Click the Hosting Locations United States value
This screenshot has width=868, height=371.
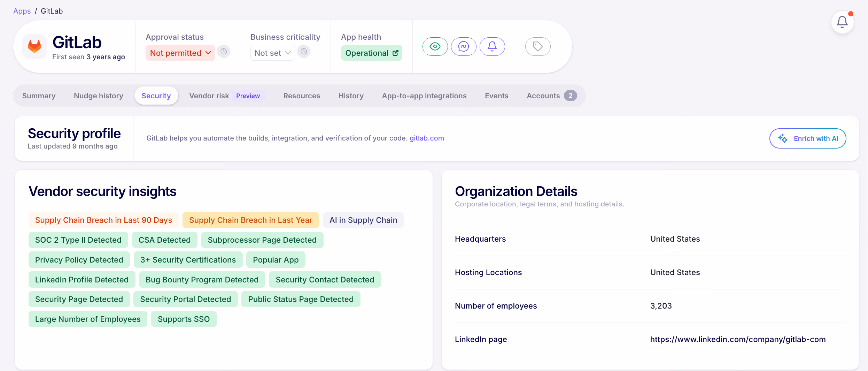675,272
